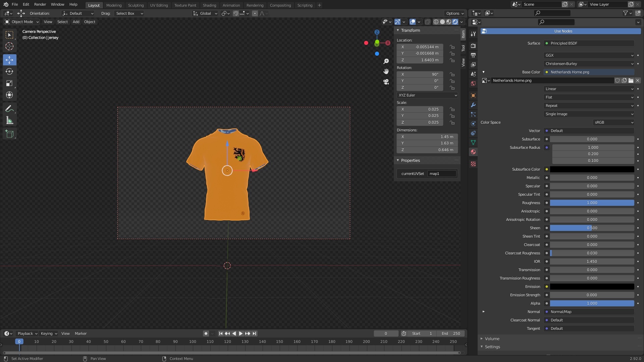Image resolution: width=644 pixels, height=362 pixels.
Task: Toggle lock on Rotation Z
Action: click(x=452, y=87)
